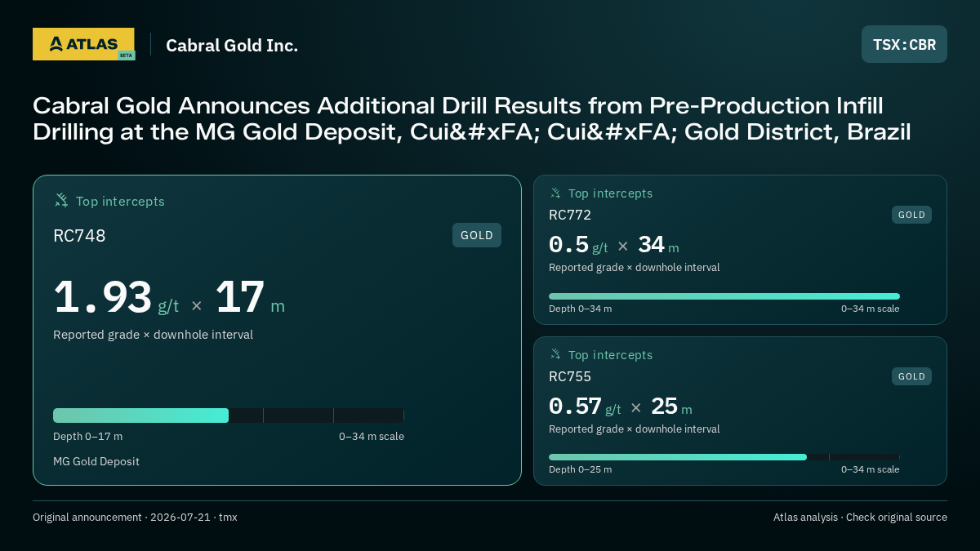Click the TSX:CBR ticker badge
Viewport: 980px width, 551px height.
pyautogui.click(x=904, y=44)
